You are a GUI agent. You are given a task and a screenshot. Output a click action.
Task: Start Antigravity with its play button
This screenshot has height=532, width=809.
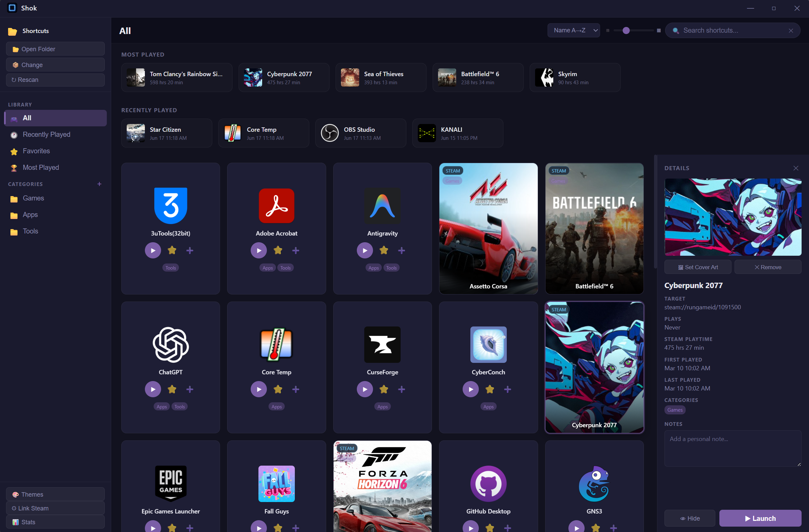tap(365, 251)
